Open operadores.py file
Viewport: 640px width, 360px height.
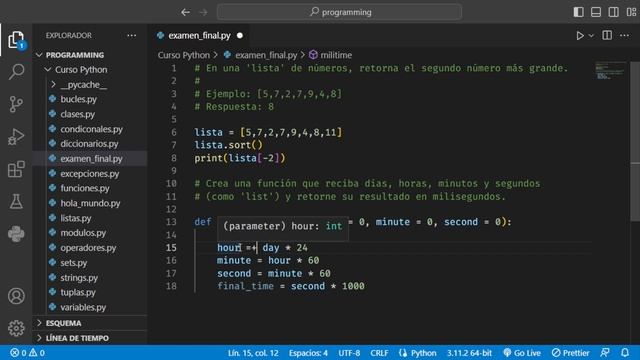88,248
